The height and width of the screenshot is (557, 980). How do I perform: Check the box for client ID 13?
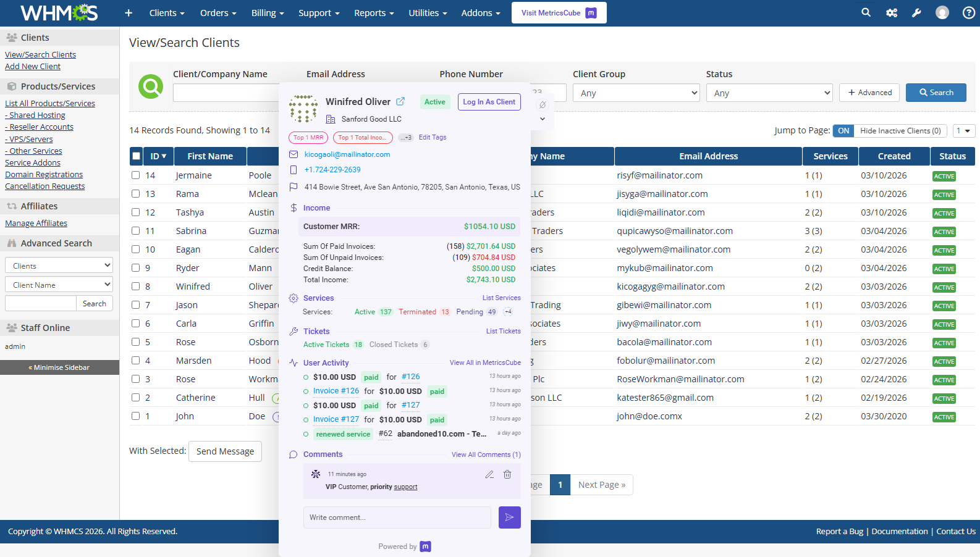point(135,194)
